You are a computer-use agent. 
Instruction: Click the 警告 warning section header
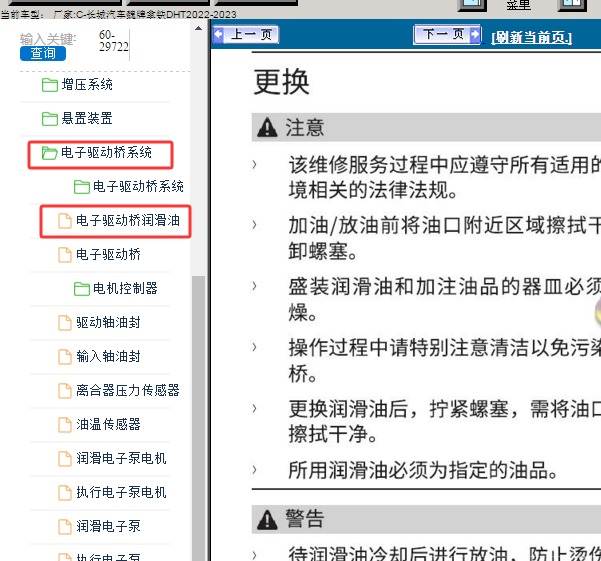[426, 519]
